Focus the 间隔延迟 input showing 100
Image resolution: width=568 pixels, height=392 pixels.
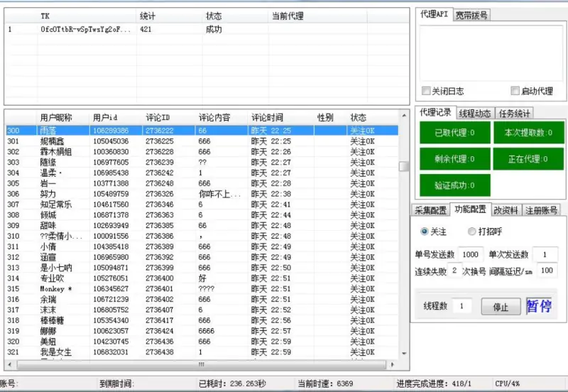coord(547,271)
